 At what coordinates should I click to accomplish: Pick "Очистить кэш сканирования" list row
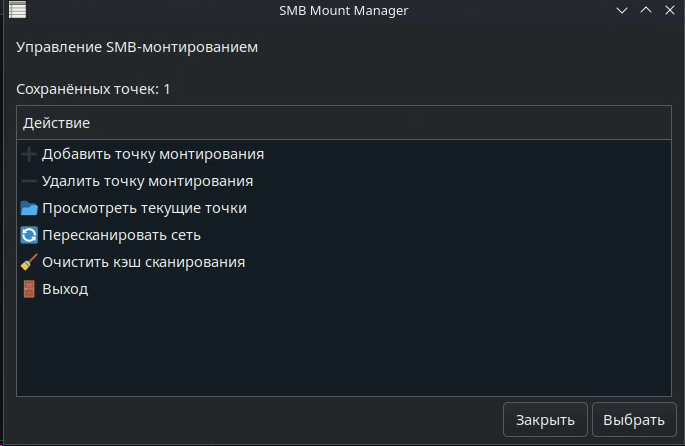pos(344,262)
